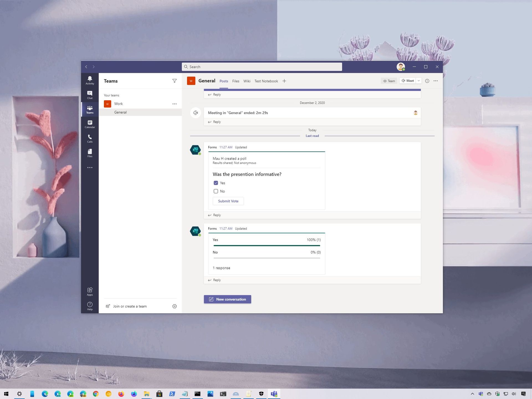
Task: Open the Calls section
Action: 89,138
